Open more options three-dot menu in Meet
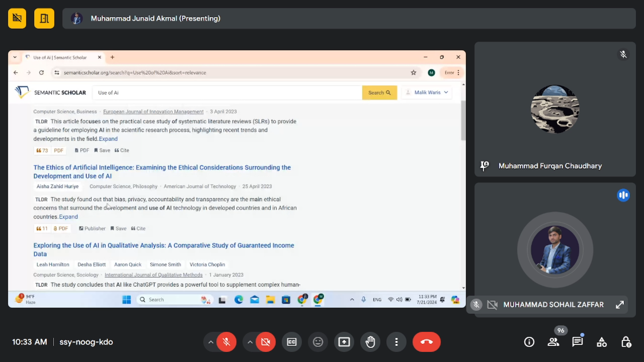Screen dimensions: 644x362 [396, 342]
